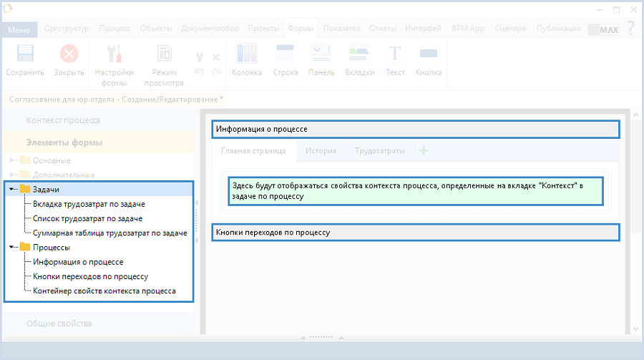Select Информация о процессе form header
644x360 pixels.
(415, 129)
